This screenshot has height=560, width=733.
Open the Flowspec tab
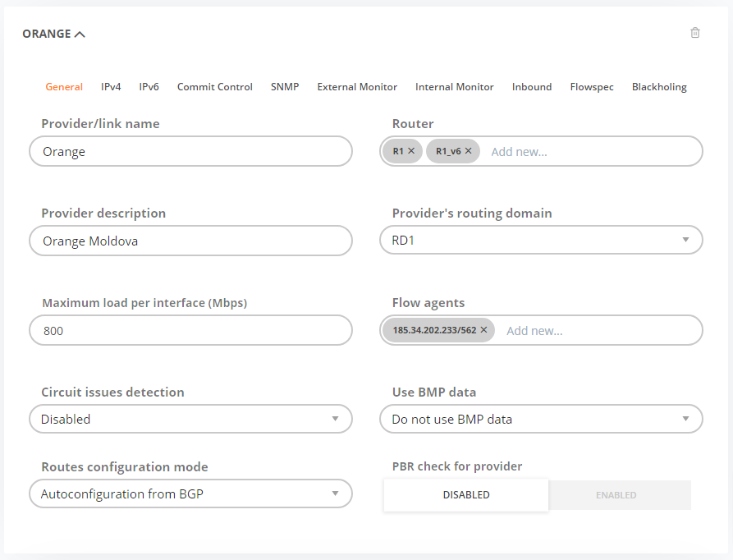tap(592, 87)
